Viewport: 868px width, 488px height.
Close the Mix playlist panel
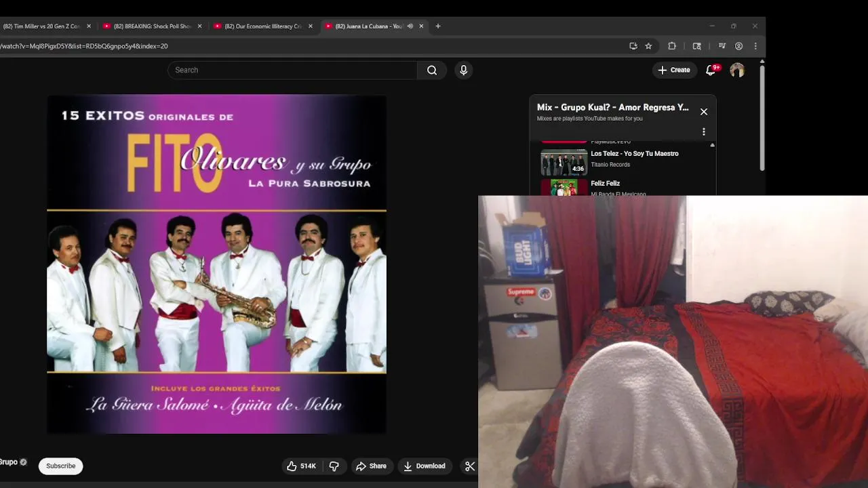(704, 112)
